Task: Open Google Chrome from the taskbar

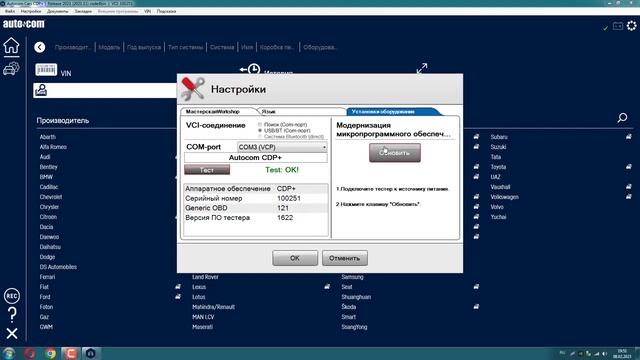Action: coord(50,353)
